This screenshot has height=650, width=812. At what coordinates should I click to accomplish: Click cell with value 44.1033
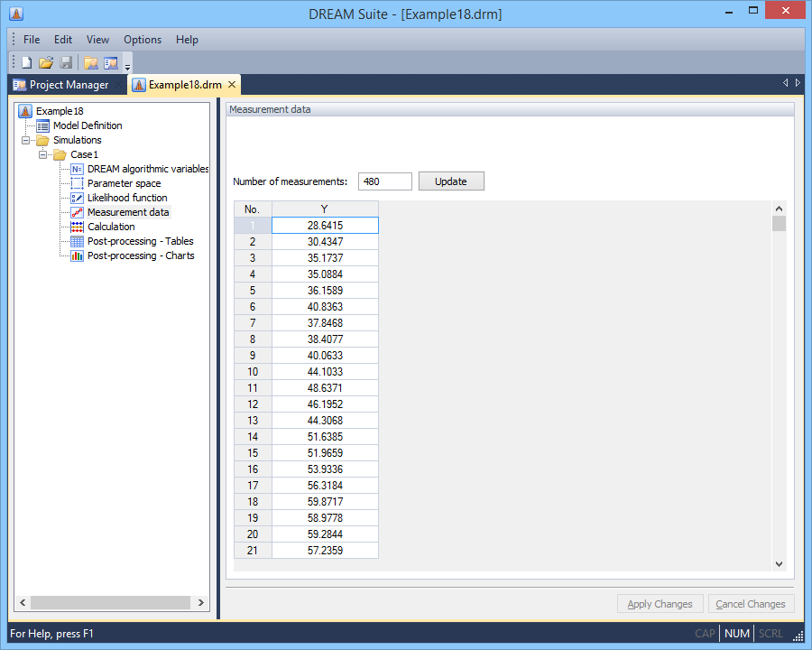325,372
